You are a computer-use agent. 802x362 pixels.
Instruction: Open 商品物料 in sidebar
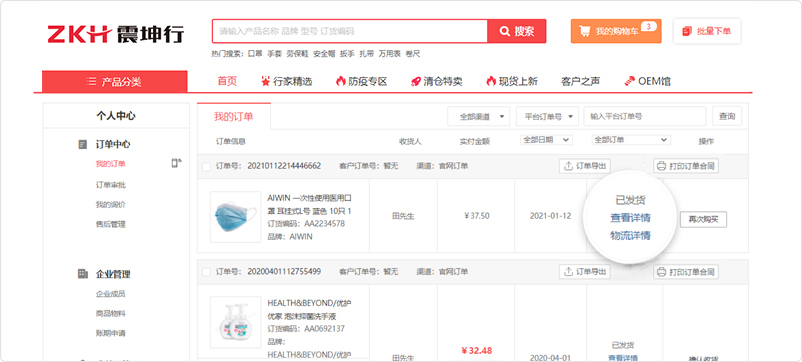110,313
